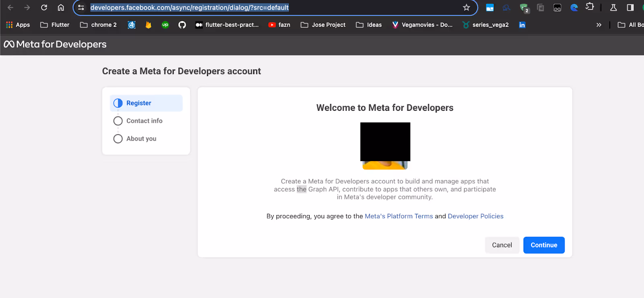Open the Vegamovies bookmark
Viewport: 644px width, 298px height.
tap(422, 25)
